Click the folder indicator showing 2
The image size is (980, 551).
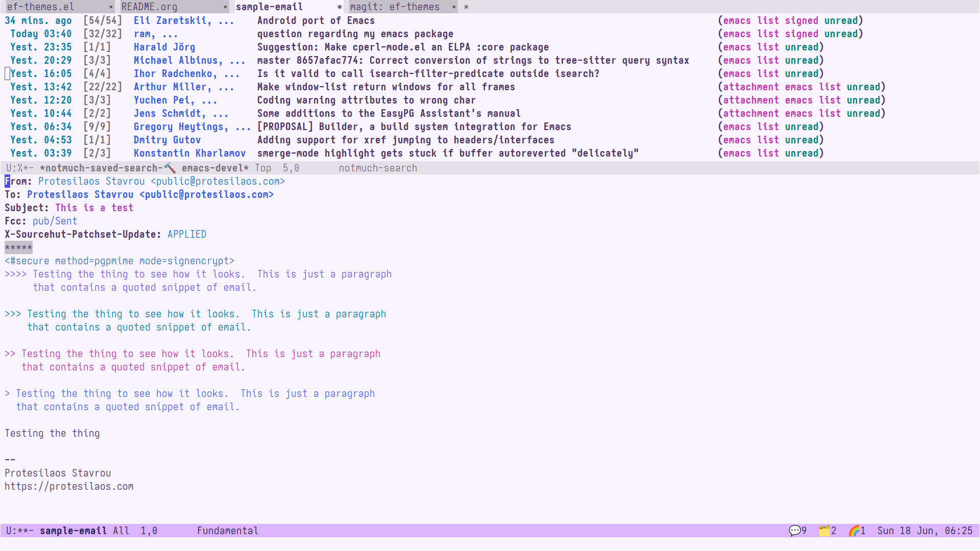pos(828,531)
